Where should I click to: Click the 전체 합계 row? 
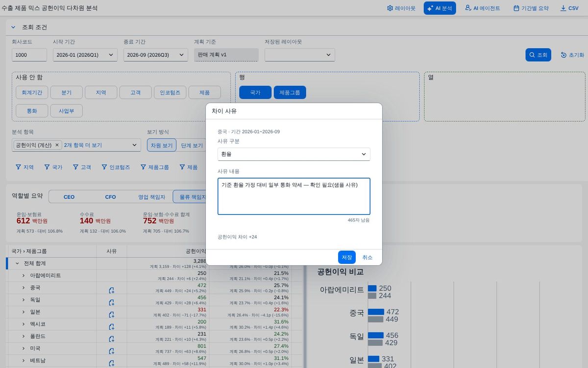(x=155, y=263)
